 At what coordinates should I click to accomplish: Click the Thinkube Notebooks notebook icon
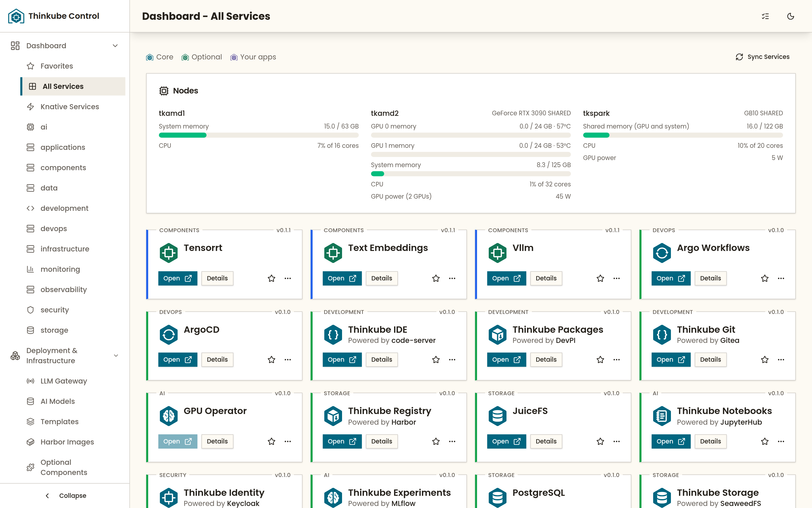tap(662, 416)
